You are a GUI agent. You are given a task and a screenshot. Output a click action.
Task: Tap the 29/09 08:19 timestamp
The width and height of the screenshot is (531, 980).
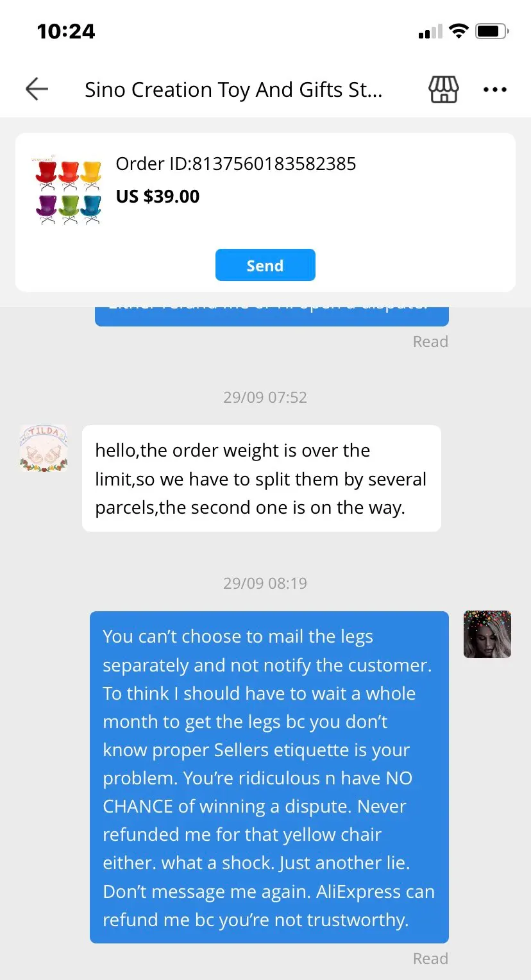[x=265, y=583]
